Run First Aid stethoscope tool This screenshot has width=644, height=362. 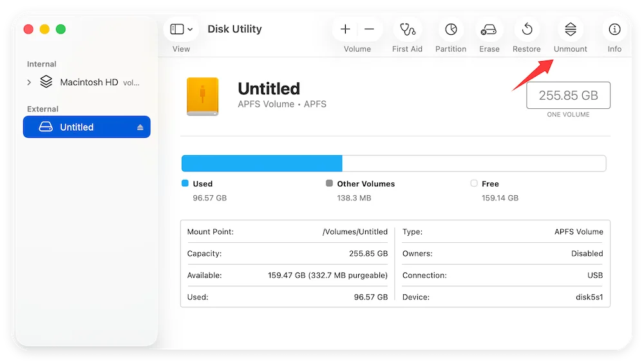408,29
